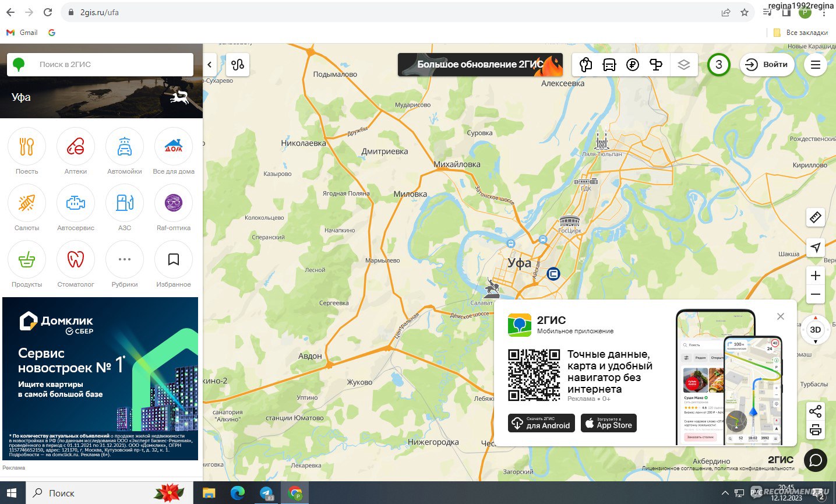Select the Салават monument marker
Viewport: 836px width, 504px height.
point(492,287)
